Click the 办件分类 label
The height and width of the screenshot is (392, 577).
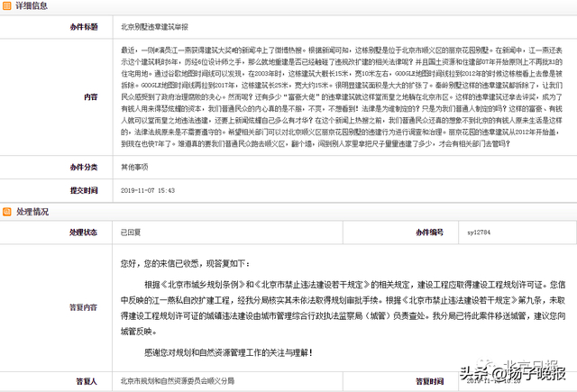tap(84, 168)
